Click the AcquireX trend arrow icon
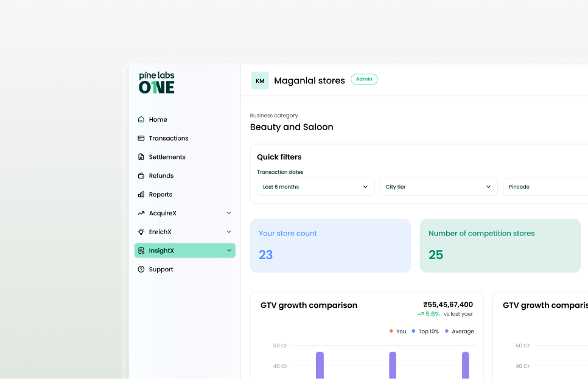 (141, 214)
